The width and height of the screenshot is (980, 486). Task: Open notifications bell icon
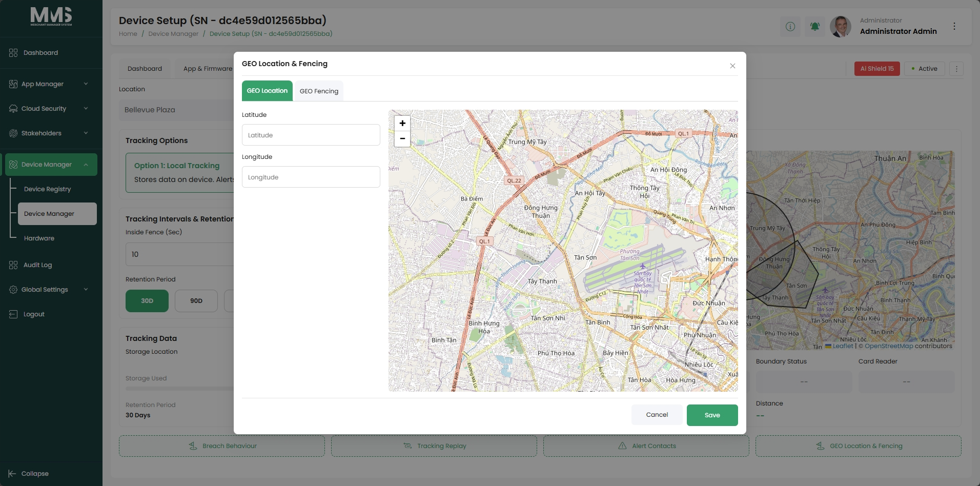coord(815,26)
